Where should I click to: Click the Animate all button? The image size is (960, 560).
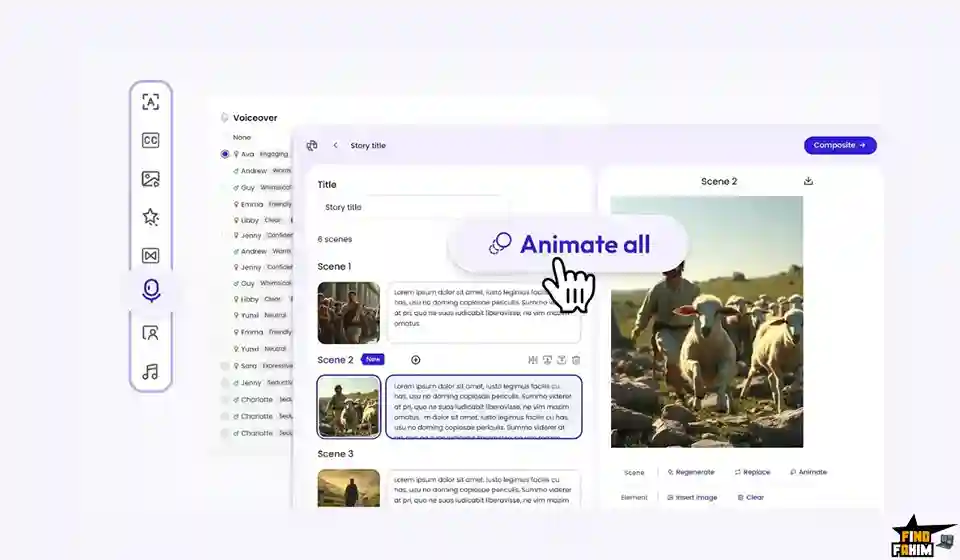pos(569,244)
